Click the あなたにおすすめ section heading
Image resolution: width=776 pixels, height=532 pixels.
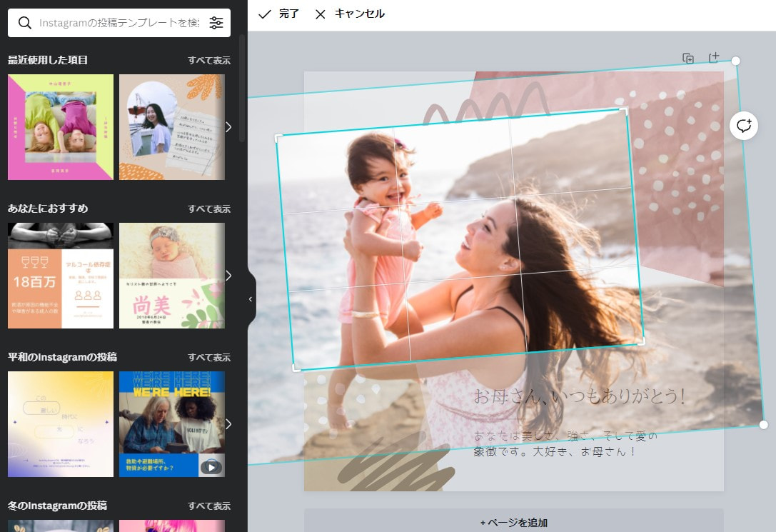pyautogui.click(x=48, y=209)
